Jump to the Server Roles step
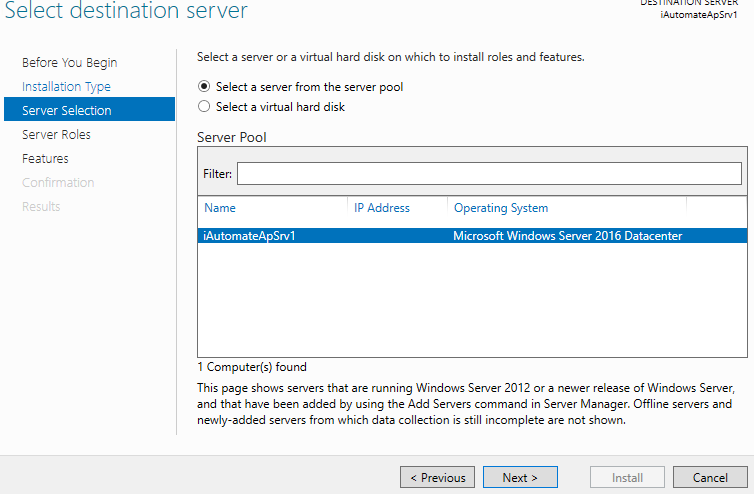Viewport: 754px width, 494px height. [x=56, y=134]
